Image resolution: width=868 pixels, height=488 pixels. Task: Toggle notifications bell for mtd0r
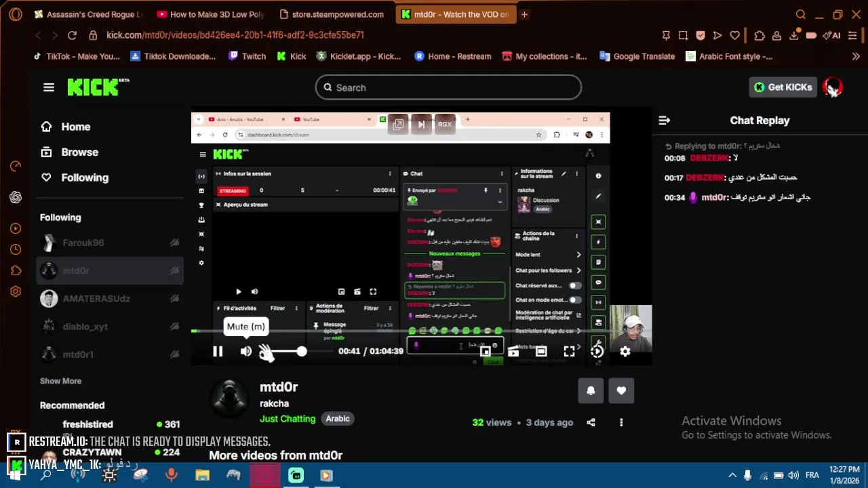point(591,390)
